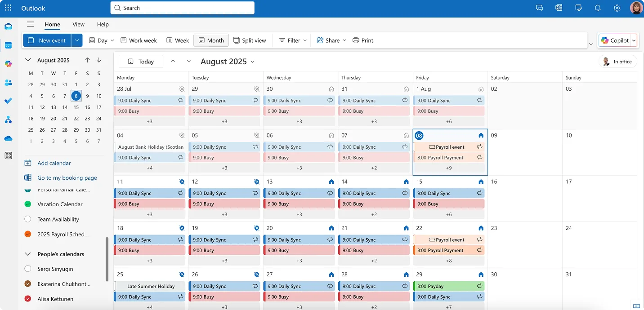Show Sergi Sinyugin's calendar
Image resolution: width=644 pixels, height=310 pixels.
27,269
